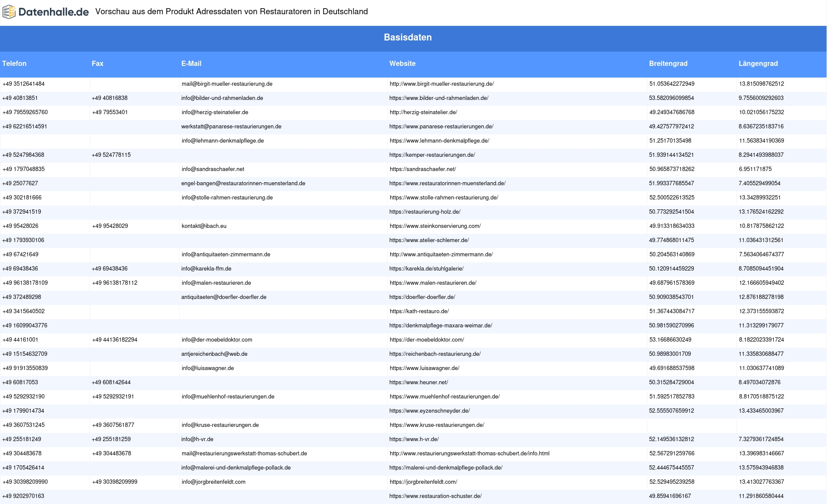827x504 pixels.
Task: Click the page title preview text
Action: pyautogui.click(x=231, y=12)
